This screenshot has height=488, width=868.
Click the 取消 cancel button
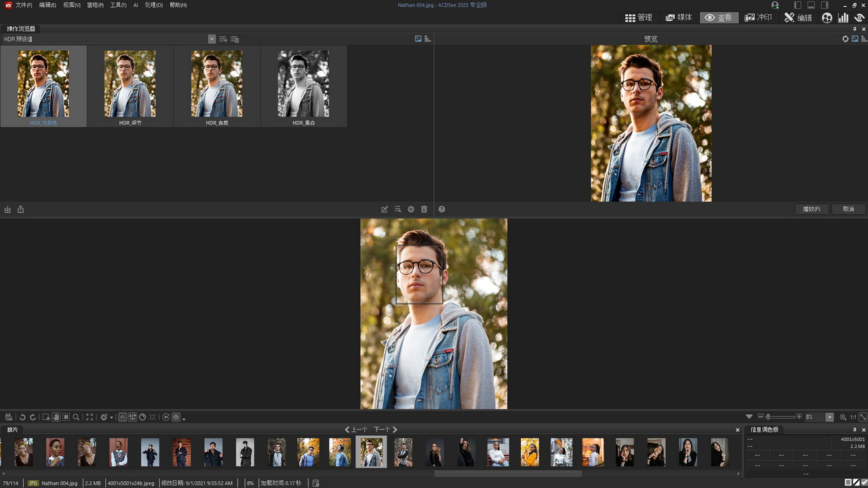click(848, 209)
